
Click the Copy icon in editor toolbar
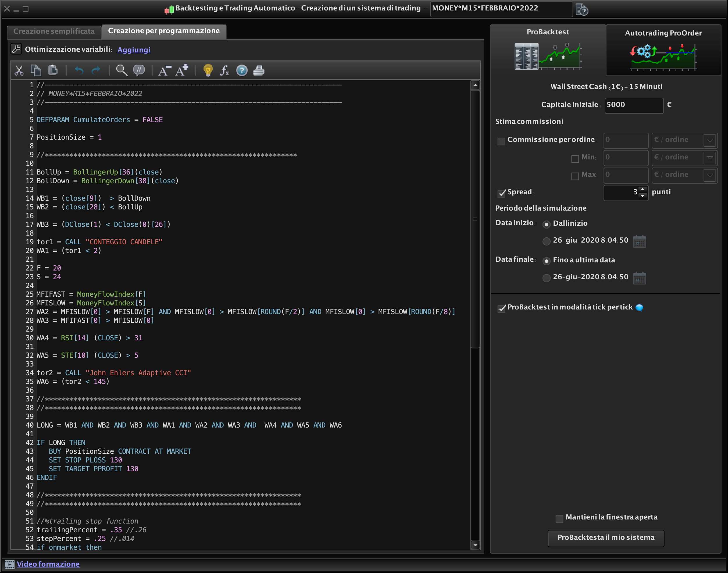[36, 70]
